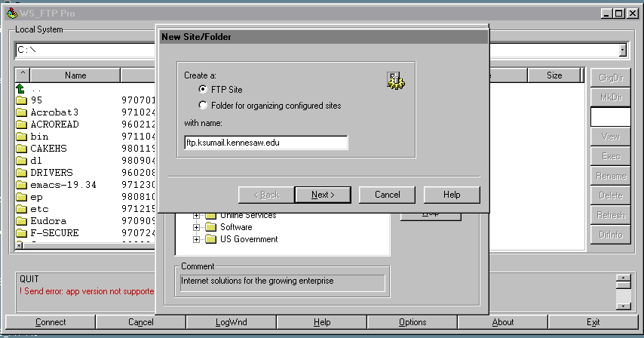Select Folder for organizing configured sites option
This screenshot has height=338, width=644.
point(203,105)
